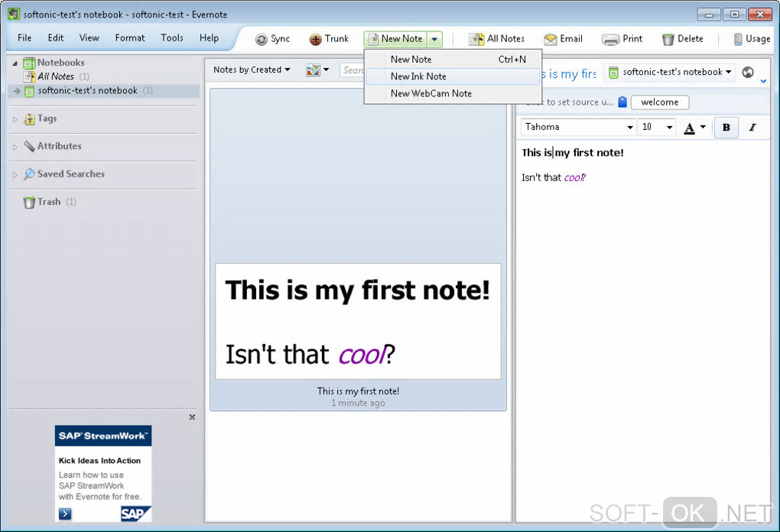This screenshot has width=780, height=532.
Task: Click the Attributes pencil icon
Action: point(29,146)
